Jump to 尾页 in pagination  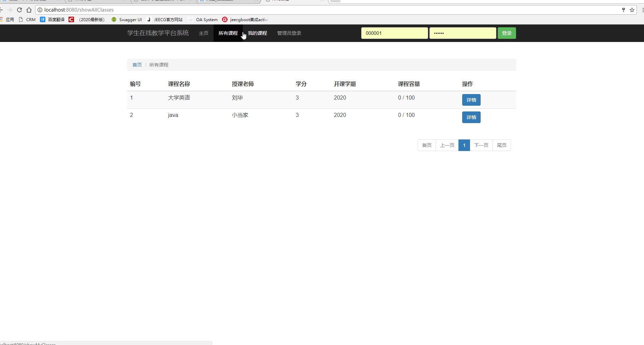coord(502,145)
